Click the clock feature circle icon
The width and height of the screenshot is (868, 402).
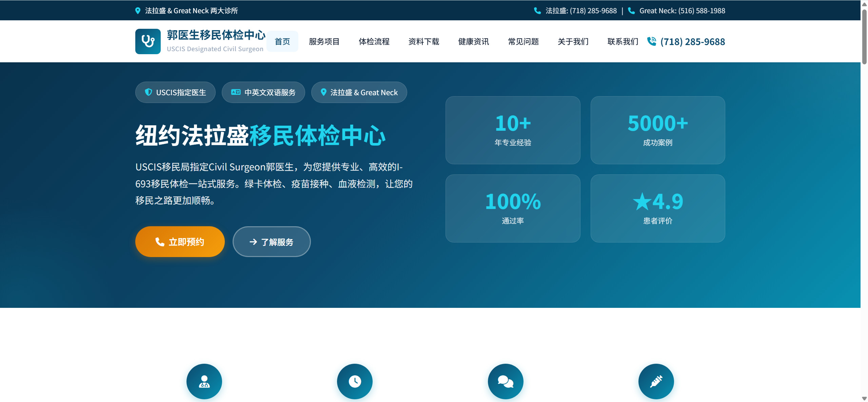355,381
